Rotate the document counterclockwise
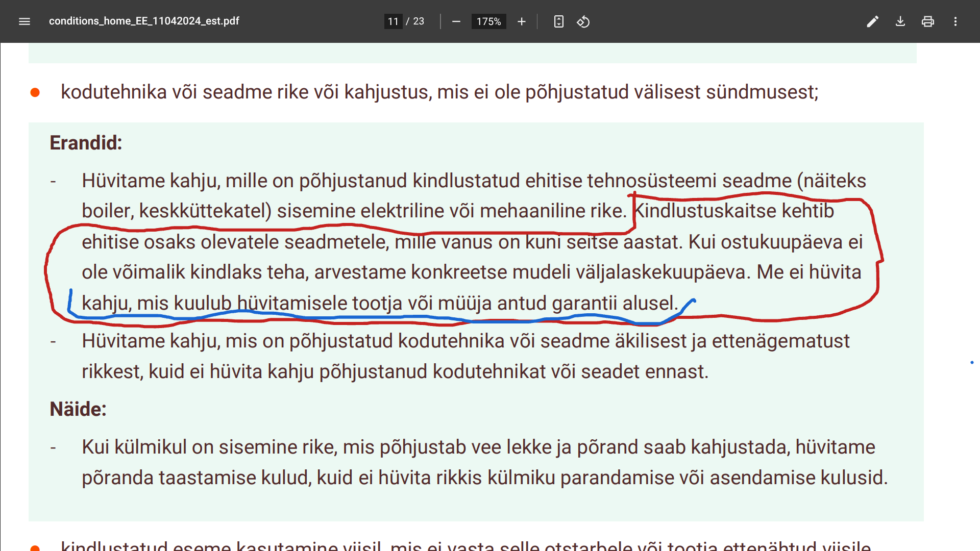The width and height of the screenshot is (980, 551). pos(583,21)
